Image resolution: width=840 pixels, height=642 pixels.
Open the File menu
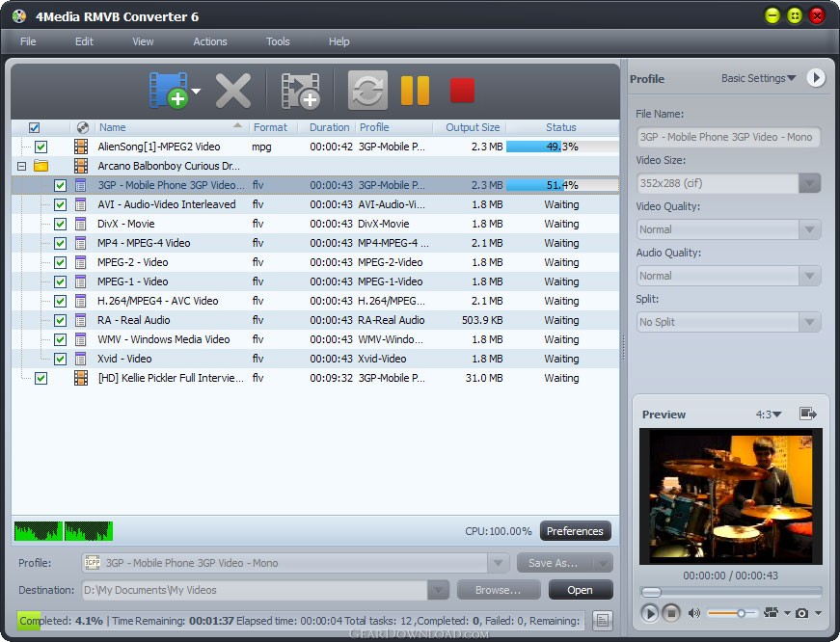(x=28, y=41)
